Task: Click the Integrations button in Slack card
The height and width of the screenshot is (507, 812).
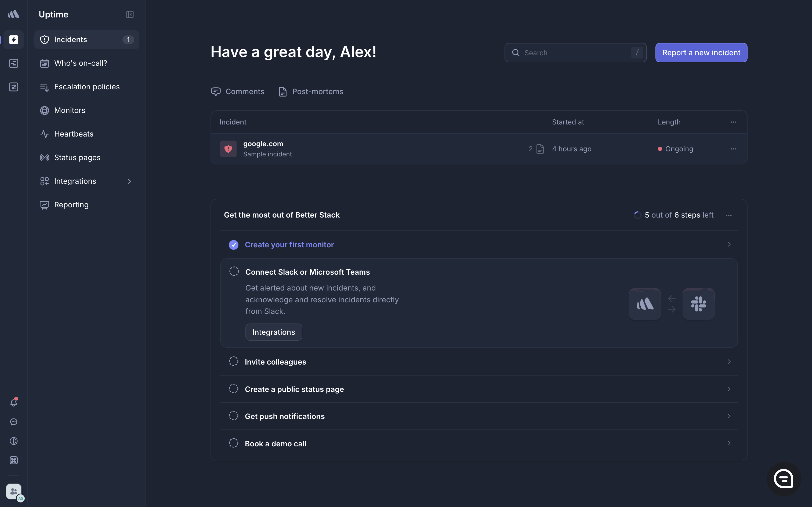Action: tap(273, 332)
